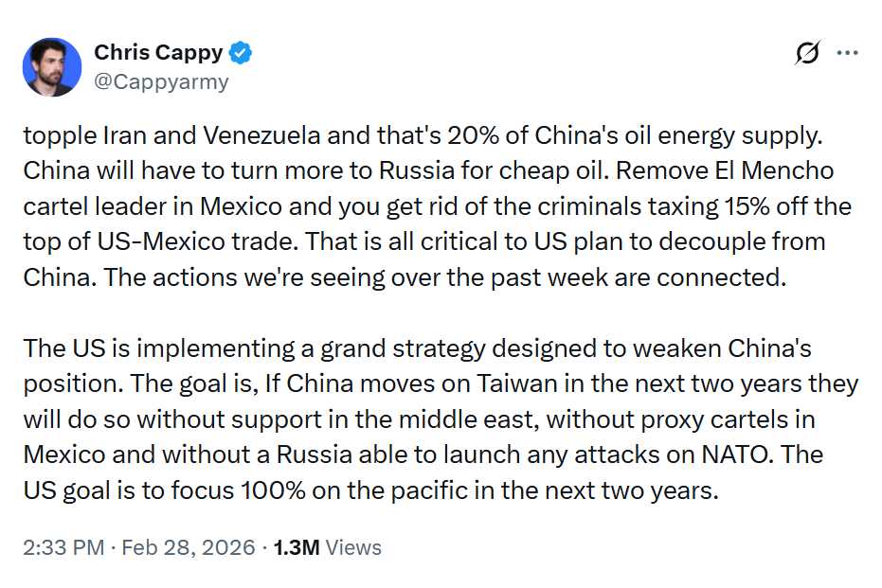Click the Feb 28, 2026 date
This screenshot has height=588, width=882.
coord(189,547)
